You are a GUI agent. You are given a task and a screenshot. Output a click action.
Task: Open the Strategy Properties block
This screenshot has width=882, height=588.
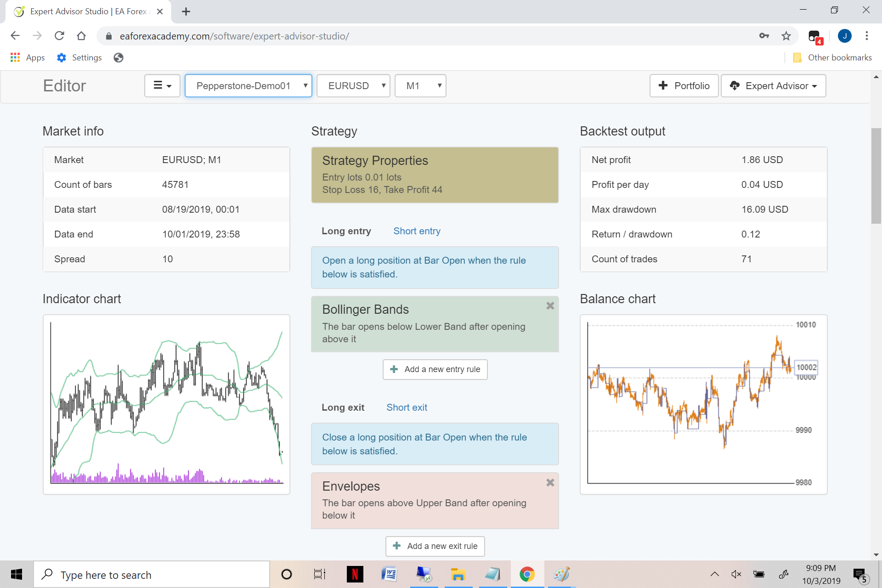(x=435, y=175)
